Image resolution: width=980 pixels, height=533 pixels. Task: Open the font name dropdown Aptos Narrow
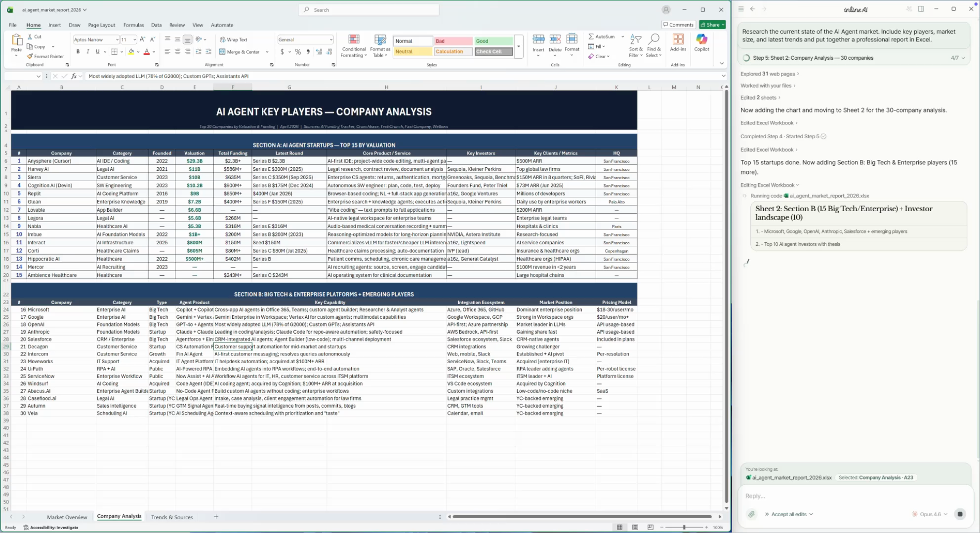(117, 39)
